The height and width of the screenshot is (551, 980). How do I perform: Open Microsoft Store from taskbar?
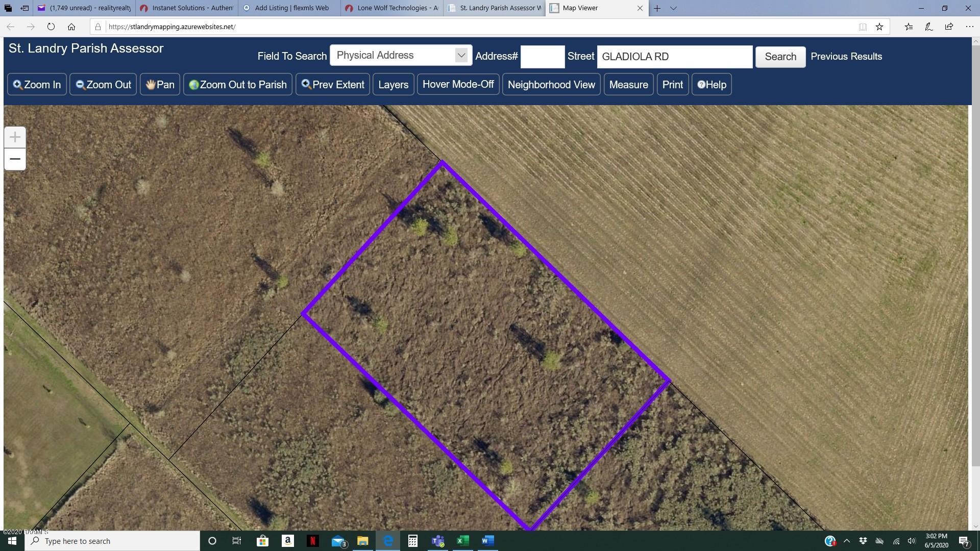click(262, 541)
